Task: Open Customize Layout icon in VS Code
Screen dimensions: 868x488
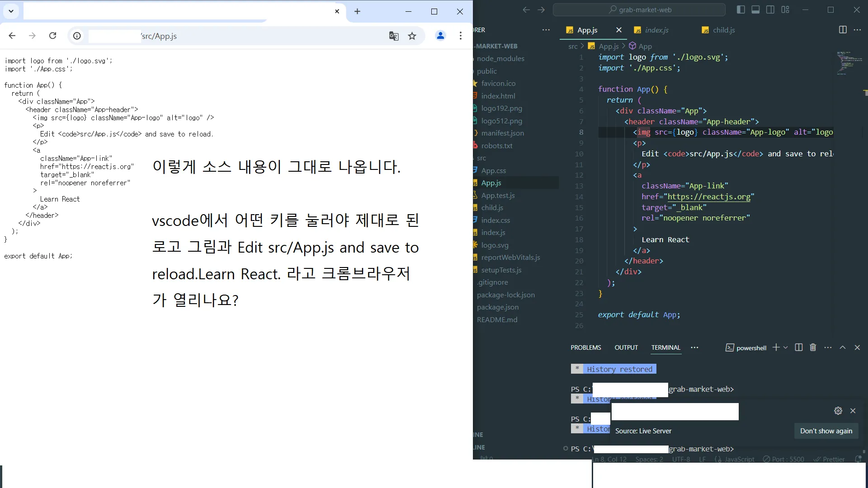Action: click(785, 9)
